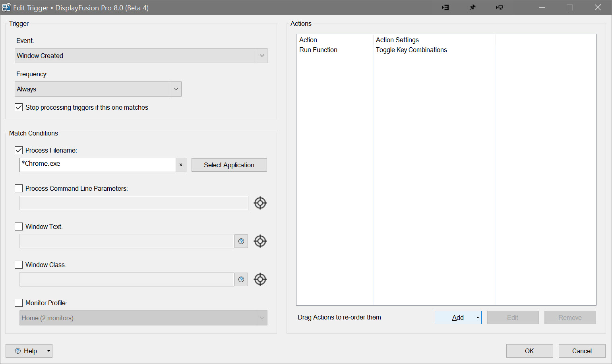The image size is (612, 364).
Task: Select the Run Function action row
Action: coord(318,50)
